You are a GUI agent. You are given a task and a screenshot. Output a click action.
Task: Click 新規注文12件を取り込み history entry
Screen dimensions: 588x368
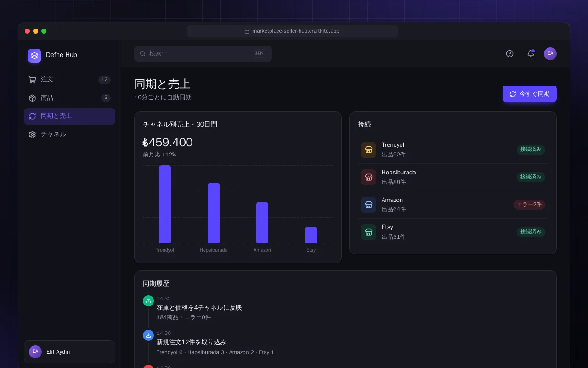click(191, 342)
